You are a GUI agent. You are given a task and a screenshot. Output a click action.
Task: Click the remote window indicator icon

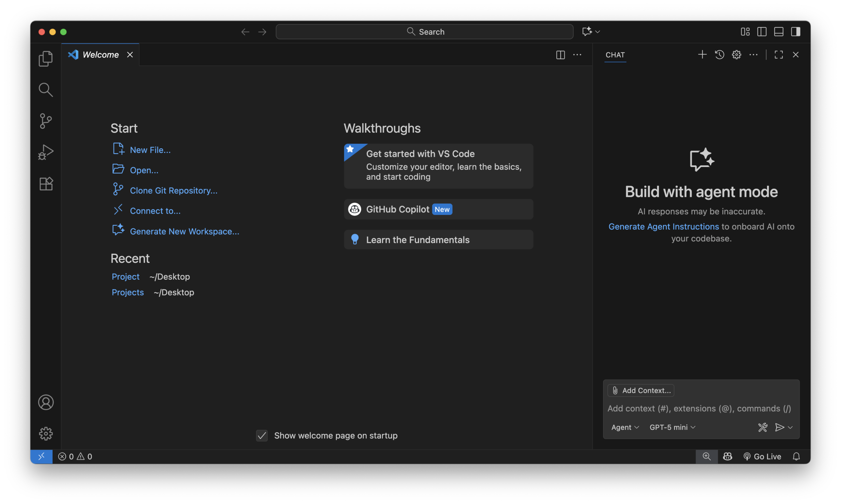point(41,456)
